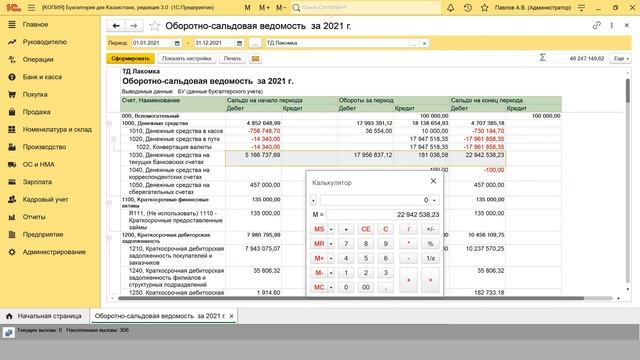Click the sum sigma icon
Screen dimensions: 640x360
[542, 58]
